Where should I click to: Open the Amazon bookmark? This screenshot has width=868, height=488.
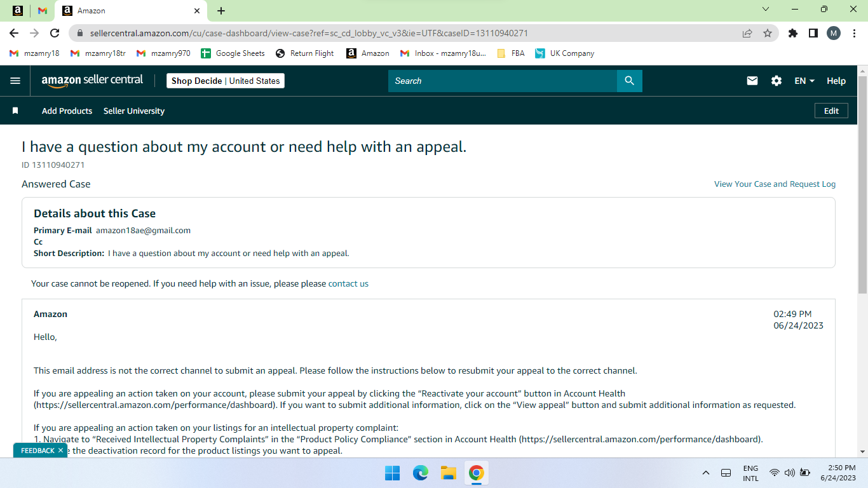[368, 53]
